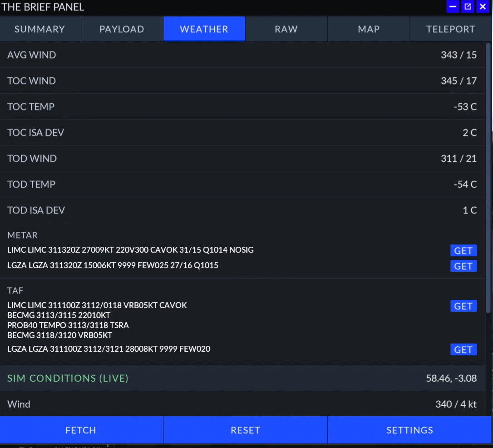Image resolution: width=493 pixels, height=448 pixels.
Task: Pop out the Brief Panel window
Action: pos(468,7)
